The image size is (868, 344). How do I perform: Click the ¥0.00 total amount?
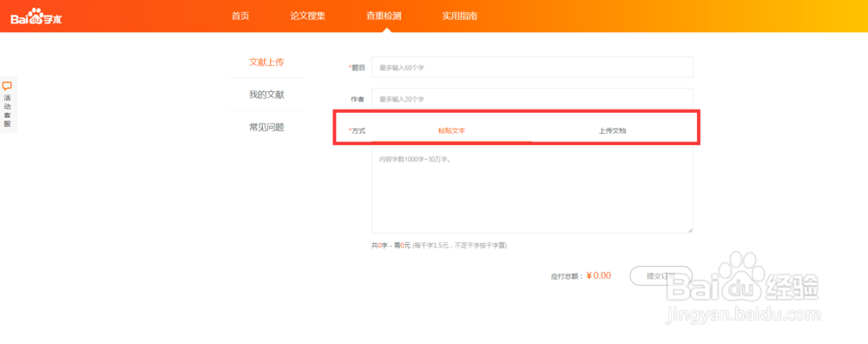[x=598, y=275]
